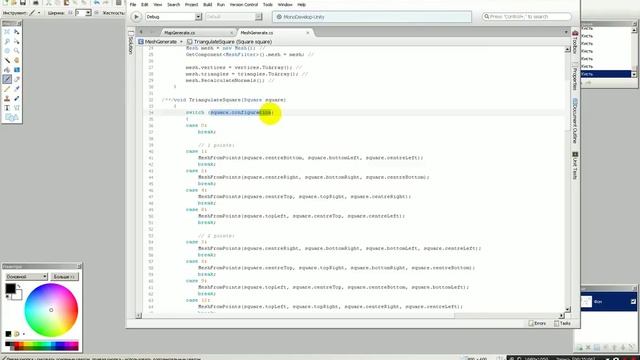This screenshot has width=640, height=360.
Task: Select the Paint Bucket tool
Action: tap(7, 70)
